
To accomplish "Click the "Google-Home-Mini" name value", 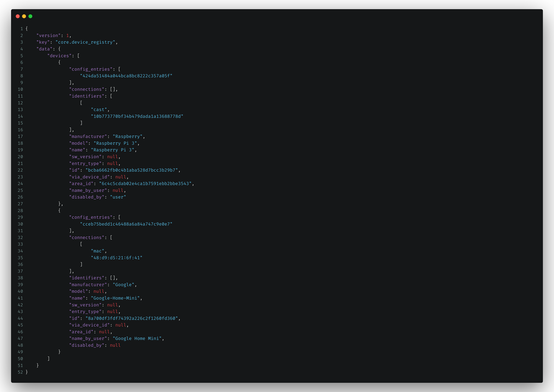I will click(x=116, y=298).
